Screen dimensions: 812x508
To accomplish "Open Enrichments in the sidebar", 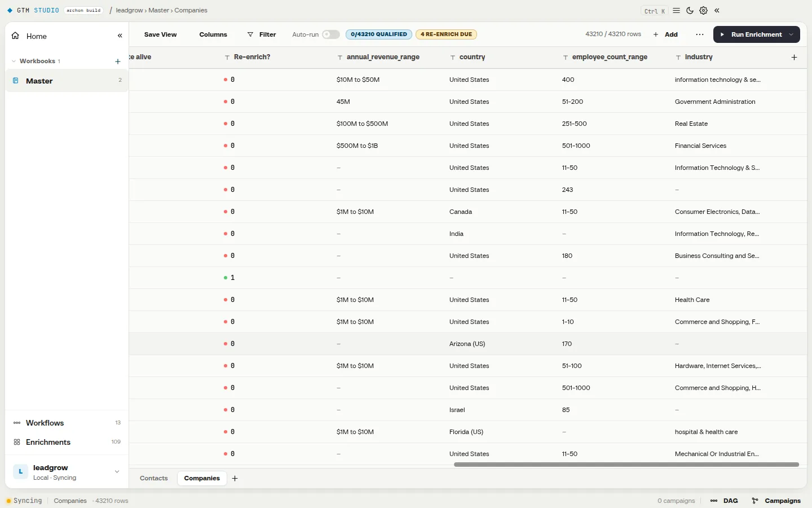I will pos(67,442).
